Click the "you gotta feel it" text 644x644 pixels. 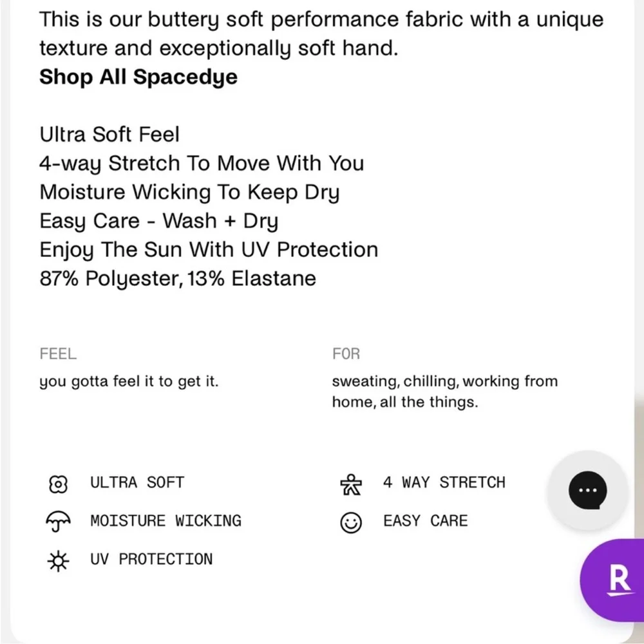point(129,381)
